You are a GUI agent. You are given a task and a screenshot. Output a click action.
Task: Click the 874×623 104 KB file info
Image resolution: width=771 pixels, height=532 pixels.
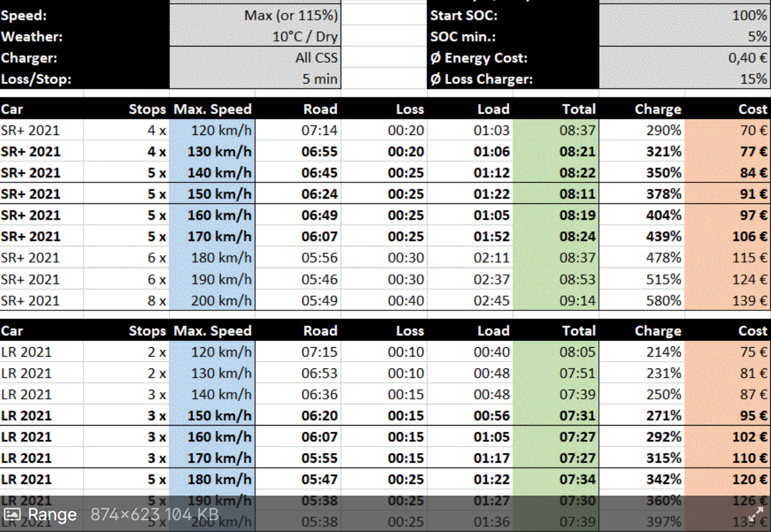tap(154, 515)
